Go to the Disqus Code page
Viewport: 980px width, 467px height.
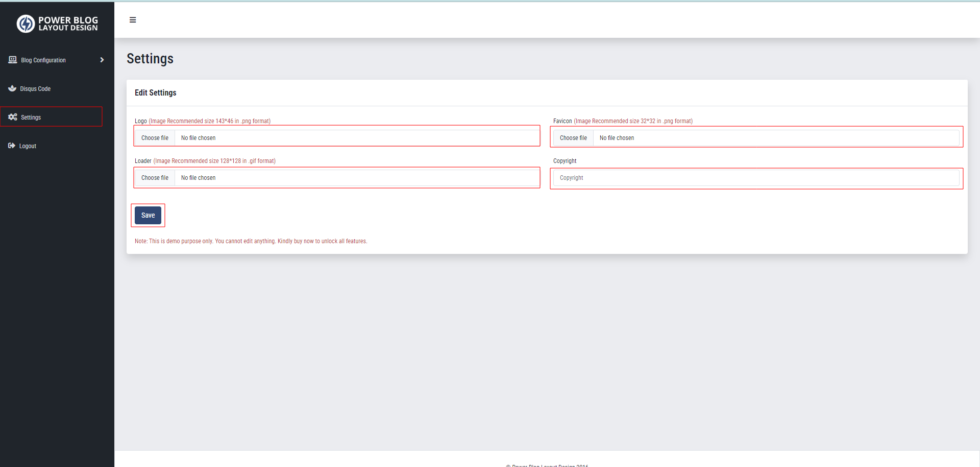35,89
